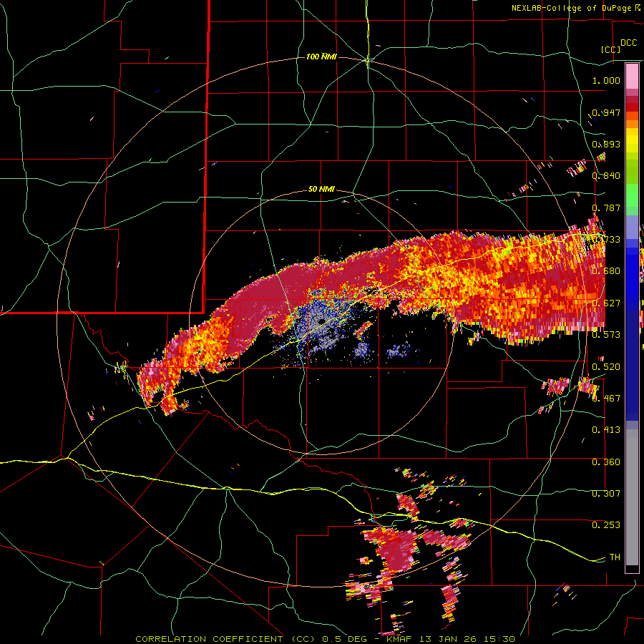Click the black radar site dot at center

[321, 321]
